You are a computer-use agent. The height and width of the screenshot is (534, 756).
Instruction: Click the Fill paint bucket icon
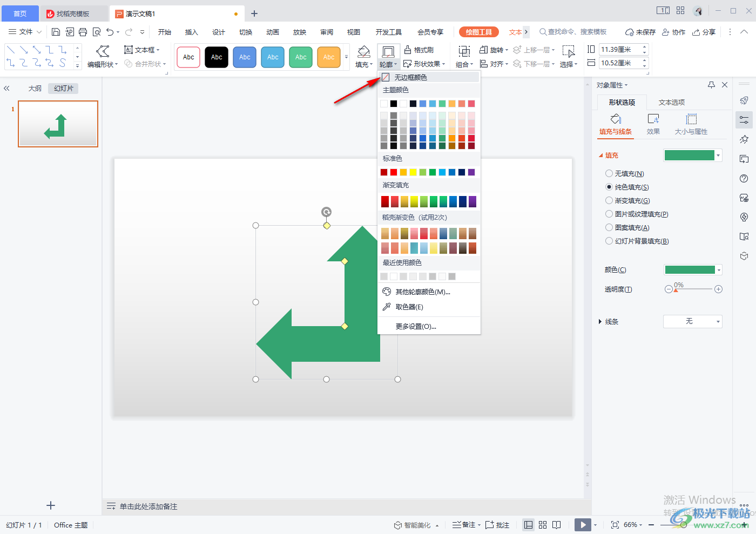[363, 52]
